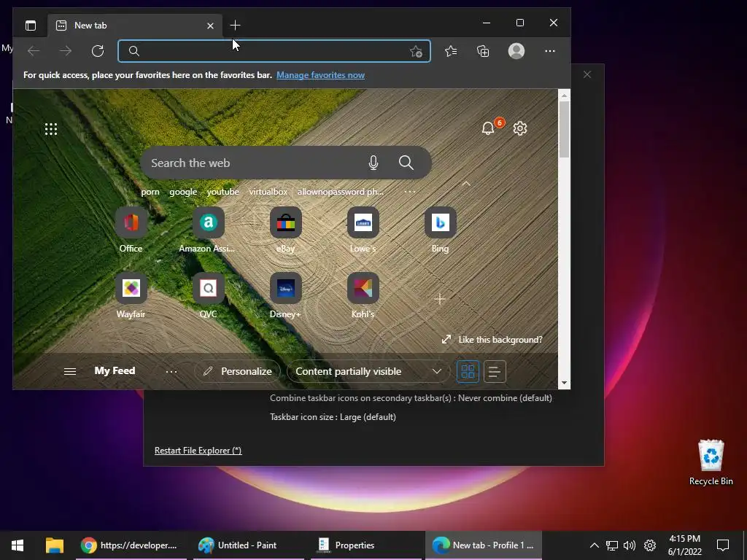
Task: Open the Windows Start menu
Action: point(18,545)
